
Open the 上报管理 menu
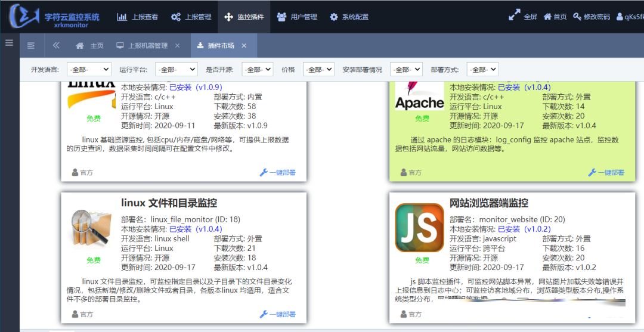[x=191, y=17]
